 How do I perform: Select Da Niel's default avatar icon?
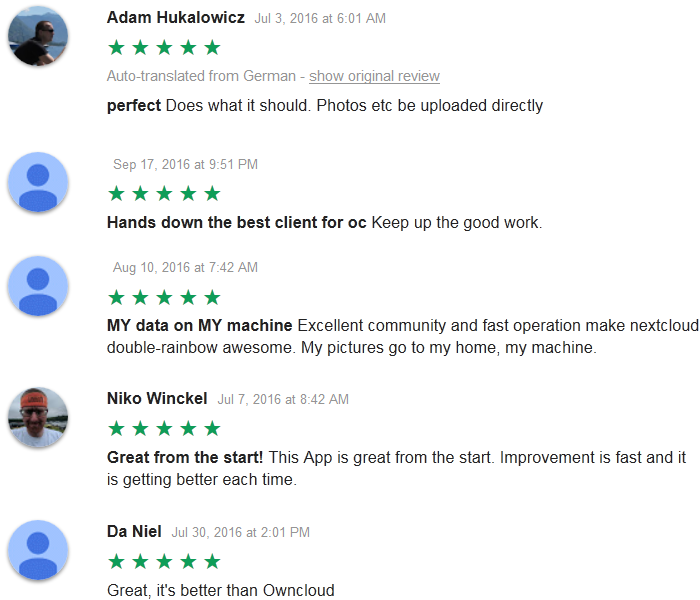(38, 550)
